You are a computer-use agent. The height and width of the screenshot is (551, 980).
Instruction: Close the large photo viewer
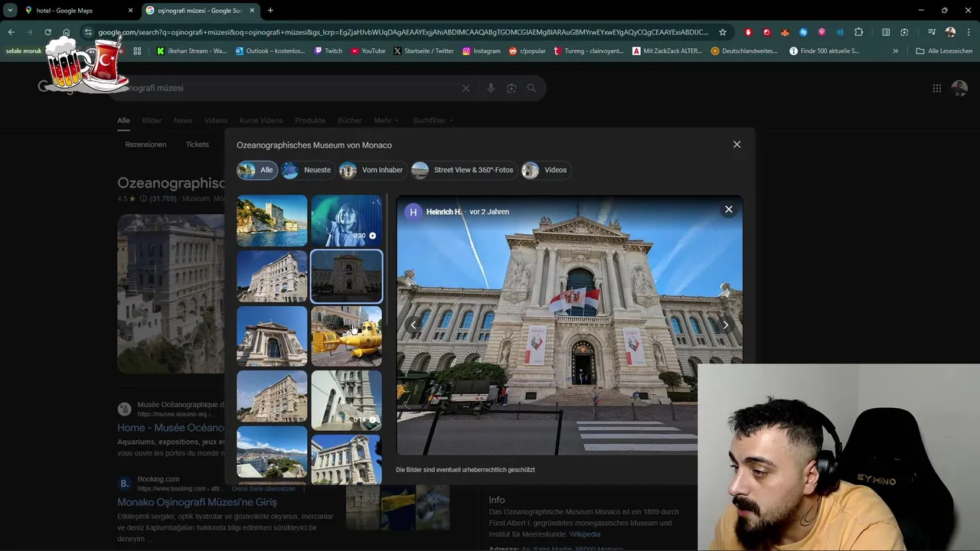(x=729, y=209)
